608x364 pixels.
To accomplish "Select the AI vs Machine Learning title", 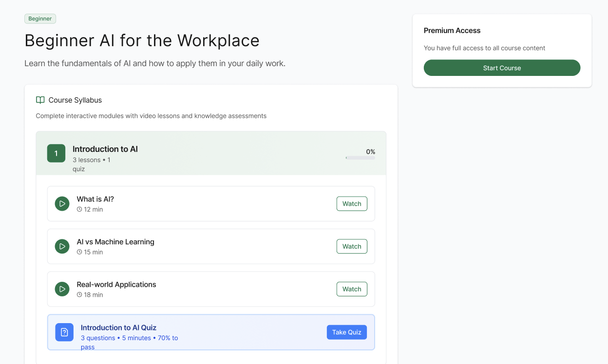I will click(x=115, y=242).
